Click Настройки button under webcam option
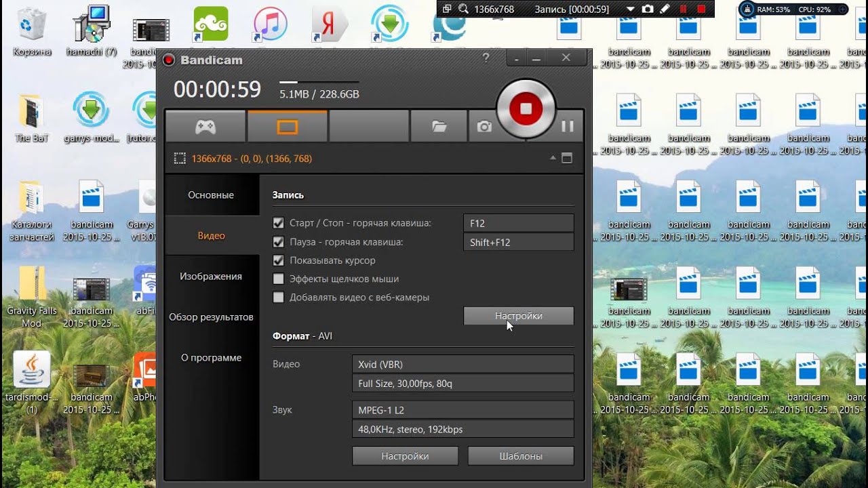This screenshot has width=868, height=488. (519, 316)
